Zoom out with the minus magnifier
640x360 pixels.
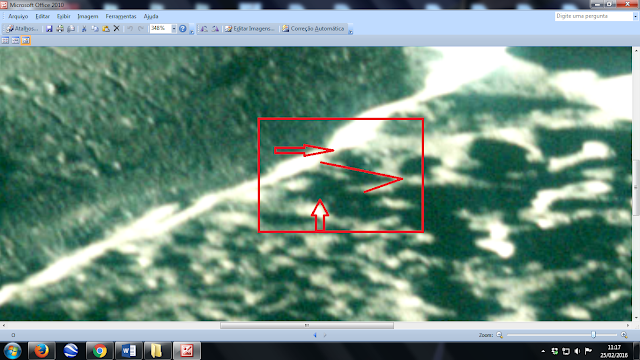coord(500,335)
